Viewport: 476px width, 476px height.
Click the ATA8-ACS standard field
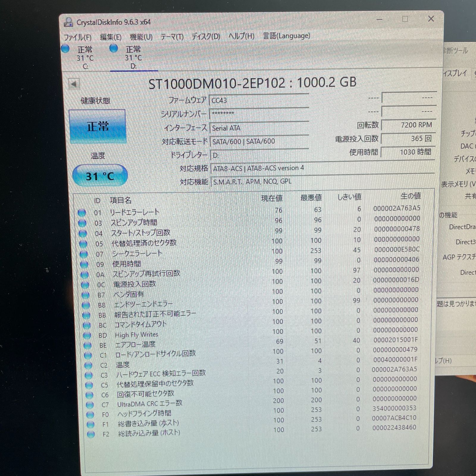point(322,168)
